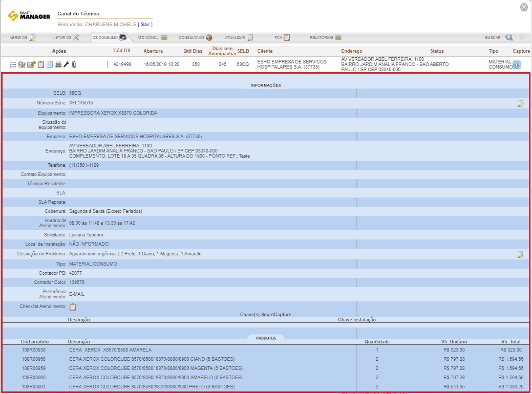This screenshot has width=532, height=394.
Task: Click the ABERTO status value
Action: (440, 64)
